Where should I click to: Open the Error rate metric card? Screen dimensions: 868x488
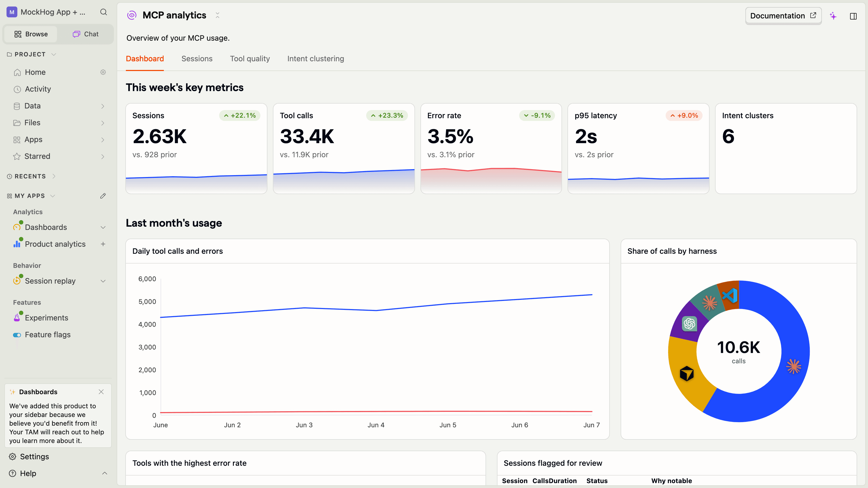point(491,149)
